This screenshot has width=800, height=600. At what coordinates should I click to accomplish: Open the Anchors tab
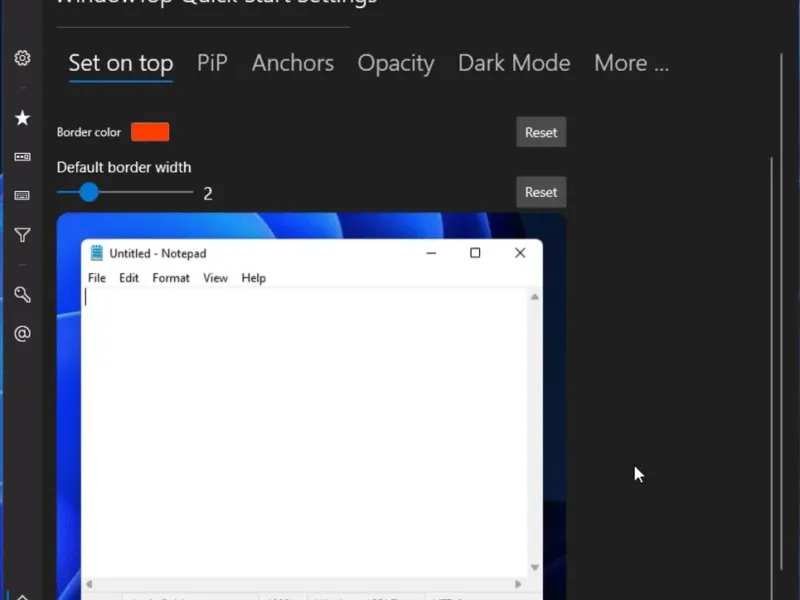click(293, 63)
